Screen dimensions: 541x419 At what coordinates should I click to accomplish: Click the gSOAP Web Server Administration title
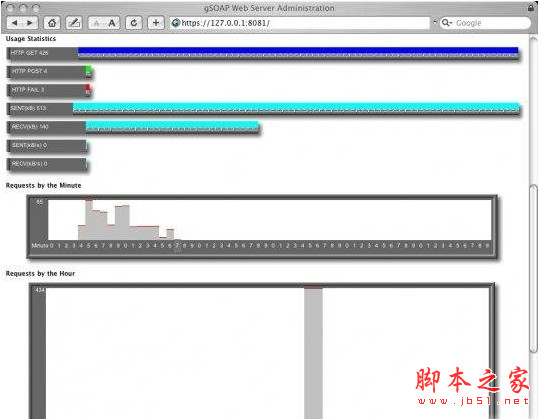click(269, 8)
